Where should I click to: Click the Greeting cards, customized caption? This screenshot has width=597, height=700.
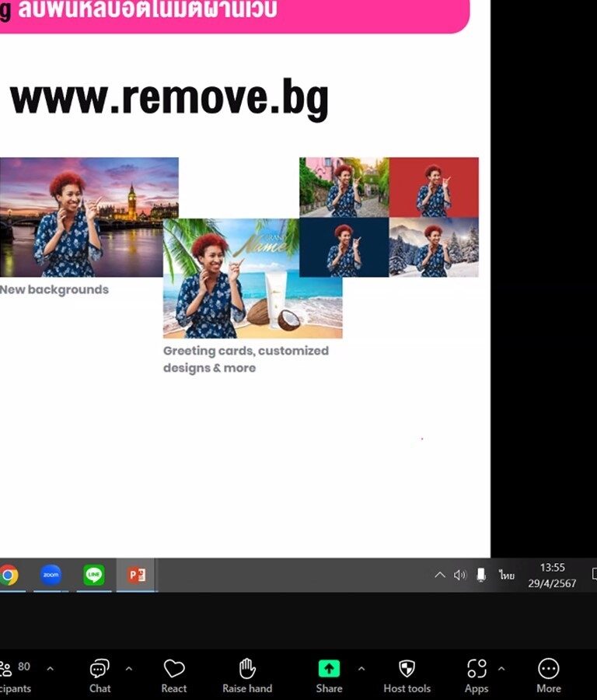[x=246, y=359]
